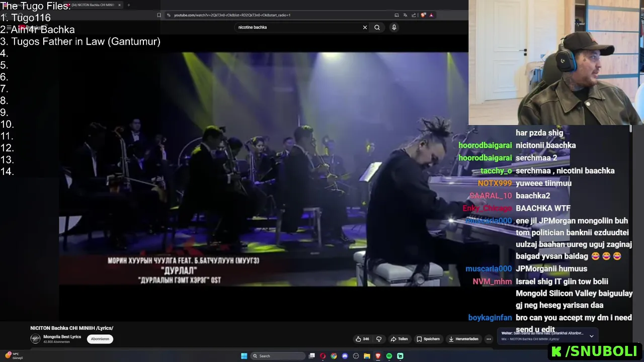Open the weather widget on the taskbar
This screenshot has height=362, width=644.
pyautogui.click(x=14, y=356)
